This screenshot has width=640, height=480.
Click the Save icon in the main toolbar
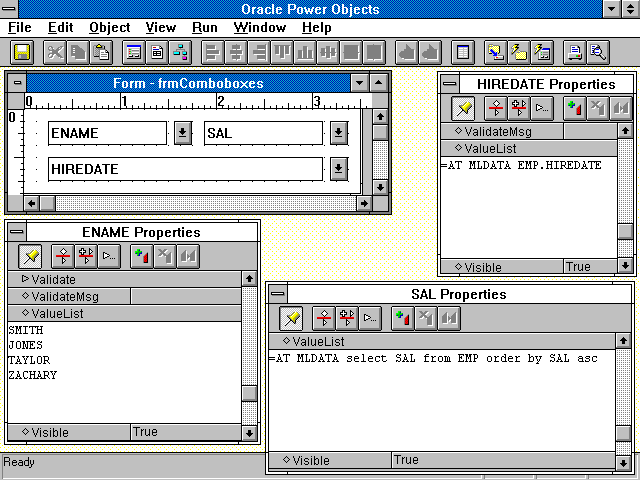[x=22, y=52]
